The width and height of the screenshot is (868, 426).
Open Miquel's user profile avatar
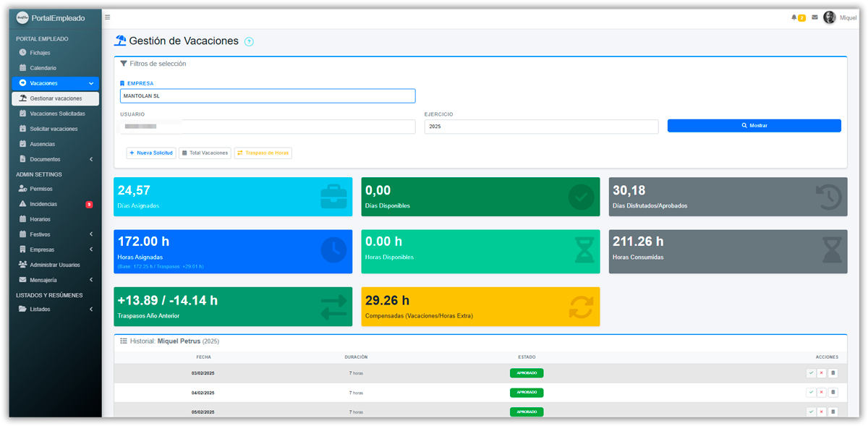[x=829, y=17]
